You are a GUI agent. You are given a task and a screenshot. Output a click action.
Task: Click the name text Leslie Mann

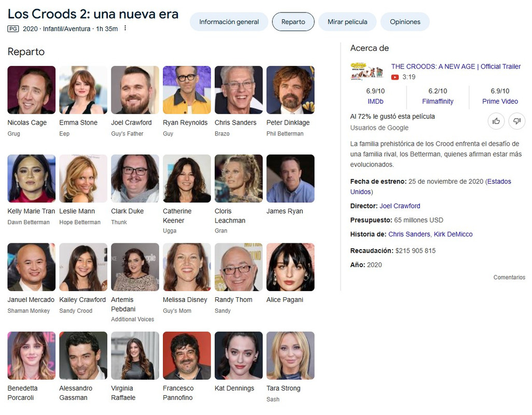point(77,211)
